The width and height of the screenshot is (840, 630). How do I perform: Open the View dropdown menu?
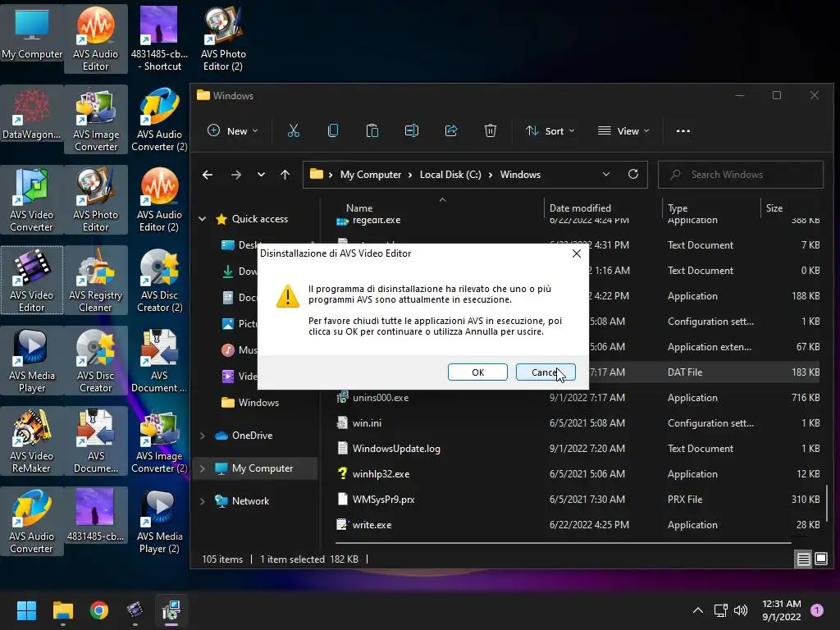click(623, 130)
